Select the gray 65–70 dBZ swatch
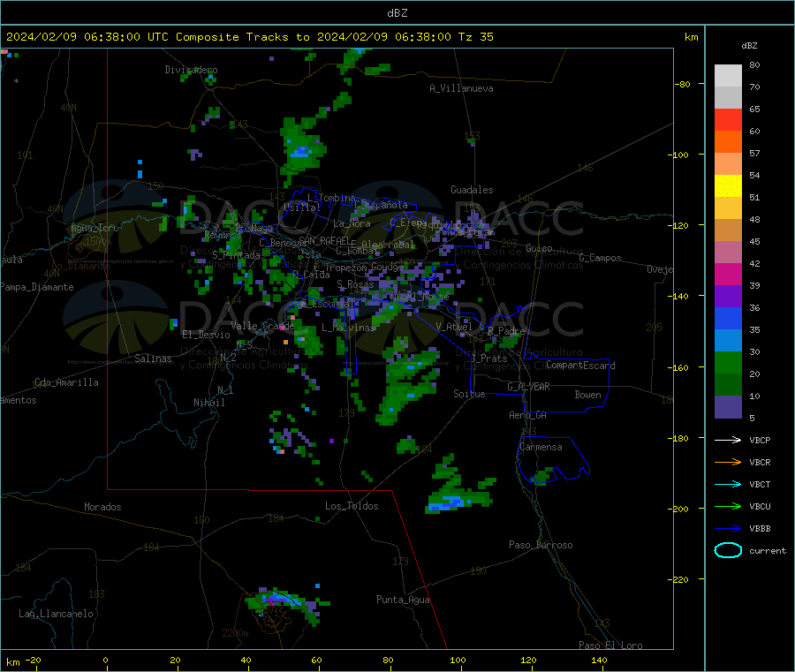 click(x=728, y=98)
